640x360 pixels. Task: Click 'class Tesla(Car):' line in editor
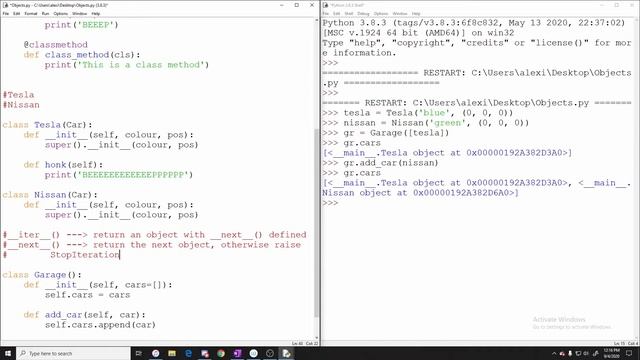pos(47,124)
